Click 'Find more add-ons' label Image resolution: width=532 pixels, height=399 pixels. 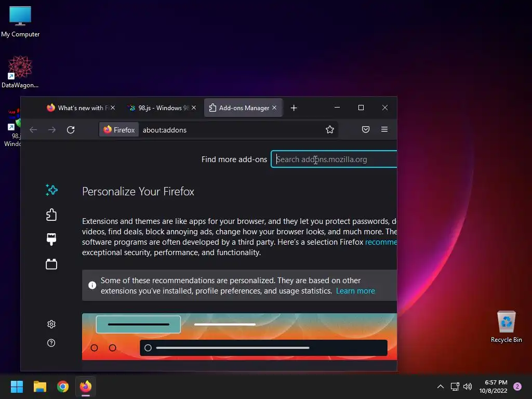(234, 159)
